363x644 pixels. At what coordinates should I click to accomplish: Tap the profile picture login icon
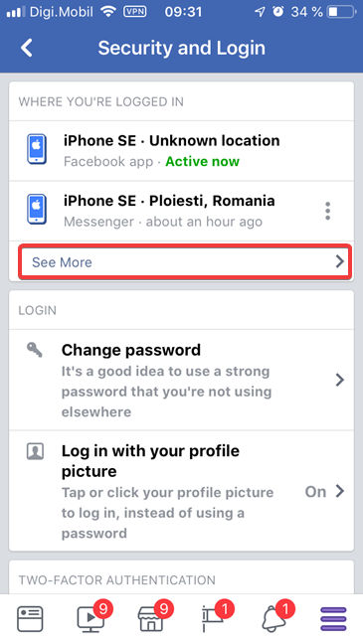(x=35, y=451)
